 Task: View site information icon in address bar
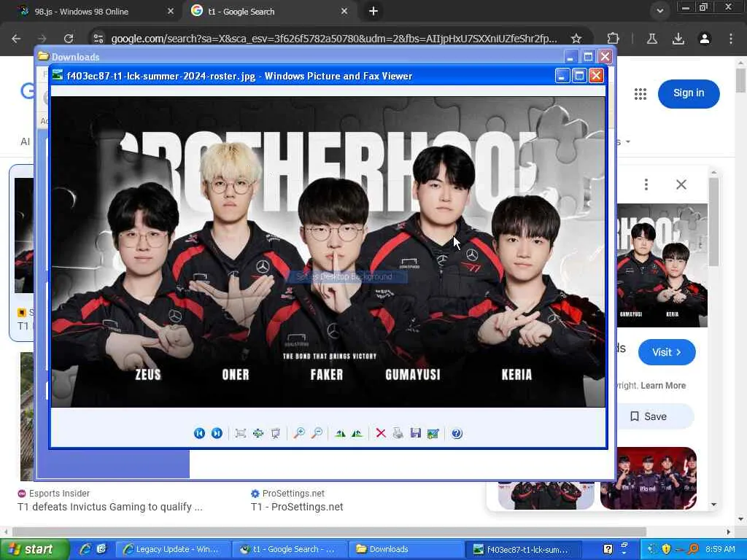[x=98, y=39]
